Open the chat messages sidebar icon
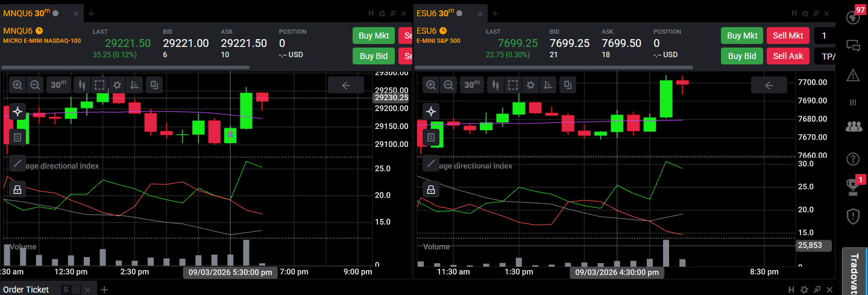Viewport: 868px width, 295px height. pyautogui.click(x=853, y=45)
